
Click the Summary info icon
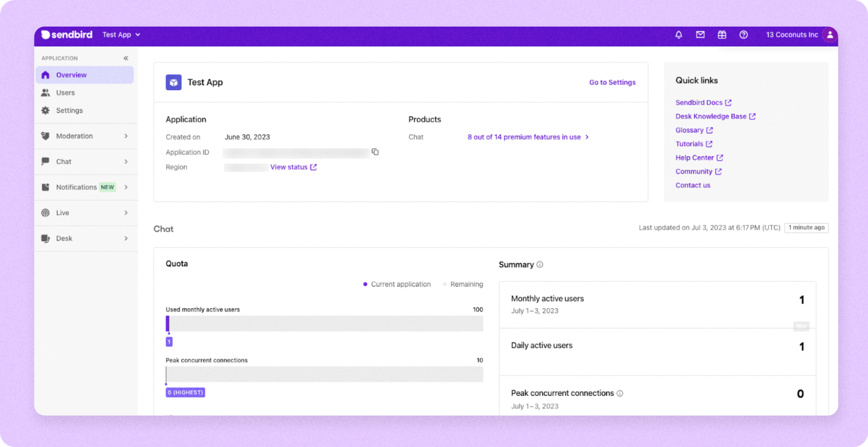pyautogui.click(x=540, y=264)
